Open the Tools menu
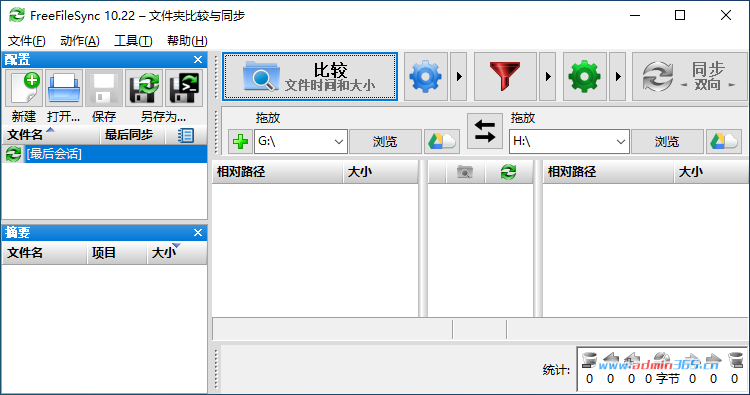This screenshot has width=750, height=395. point(133,41)
